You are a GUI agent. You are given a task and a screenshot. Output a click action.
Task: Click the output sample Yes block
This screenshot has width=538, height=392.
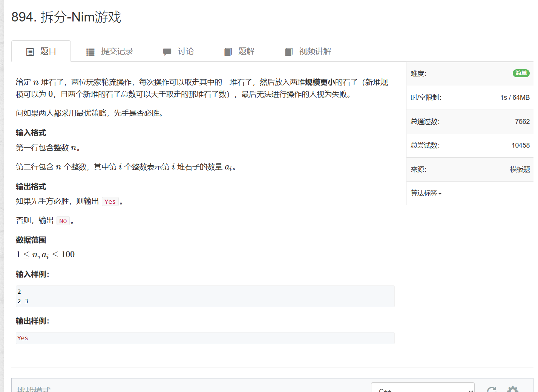205,338
